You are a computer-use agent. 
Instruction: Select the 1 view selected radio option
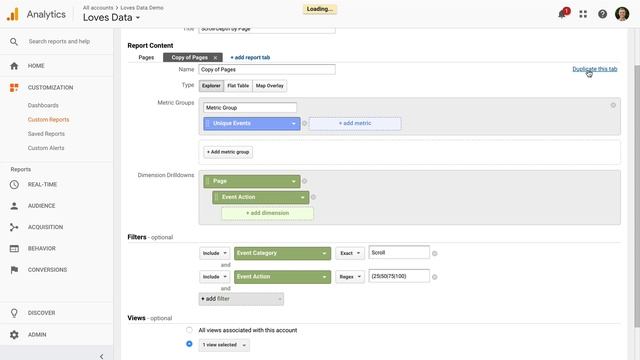(189, 344)
